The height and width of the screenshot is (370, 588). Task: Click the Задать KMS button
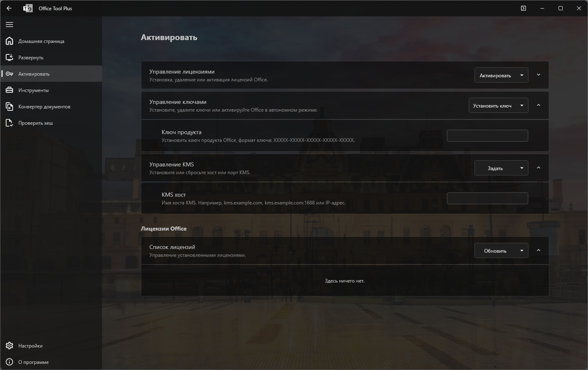pyautogui.click(x=495, y=168)
